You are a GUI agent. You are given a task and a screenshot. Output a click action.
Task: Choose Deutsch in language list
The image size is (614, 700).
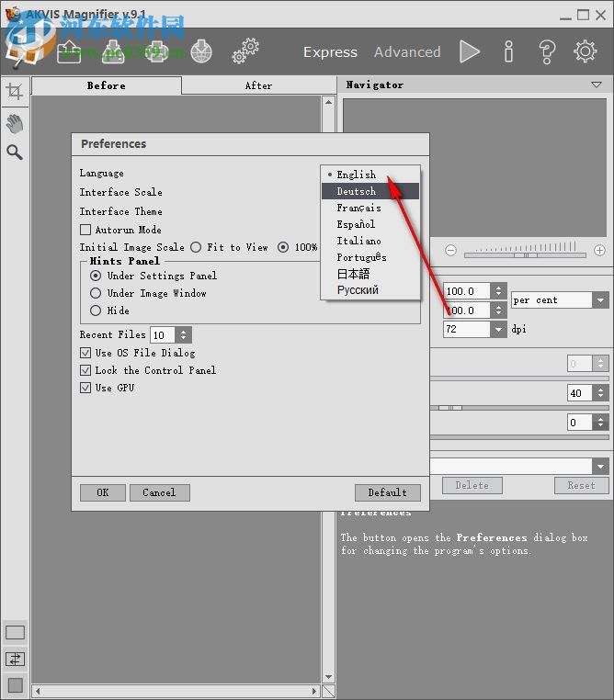[370, 191]
